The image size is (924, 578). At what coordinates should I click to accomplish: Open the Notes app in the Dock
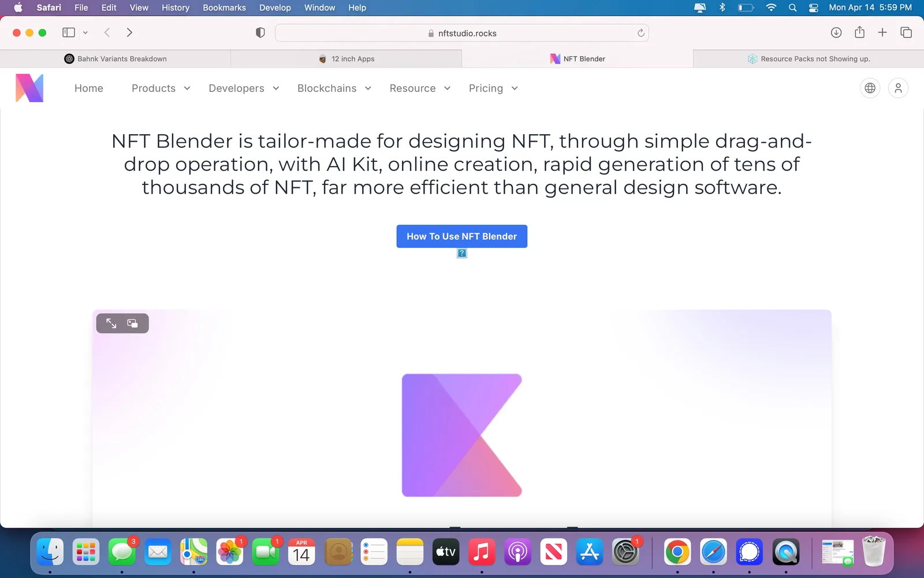pos(410,552)
